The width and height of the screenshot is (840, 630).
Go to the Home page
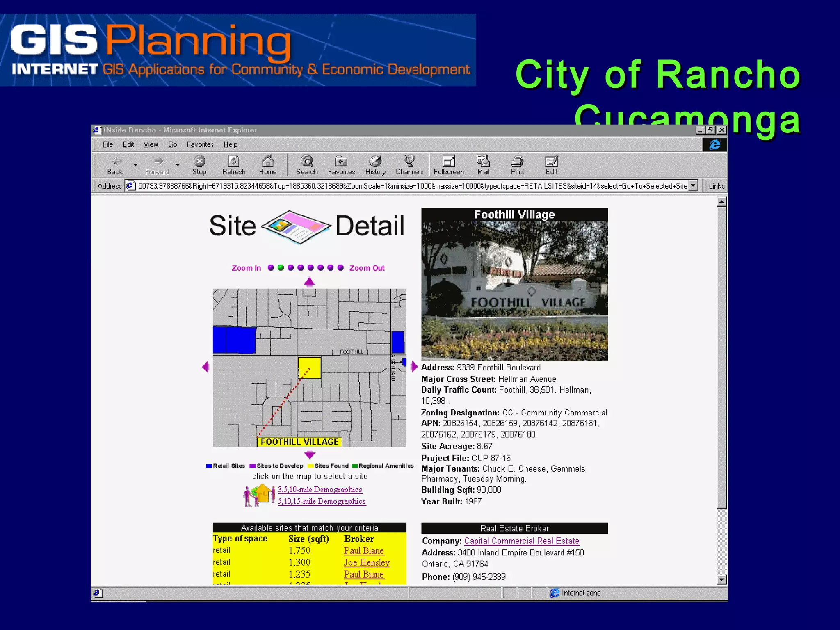tap(268, 165)
